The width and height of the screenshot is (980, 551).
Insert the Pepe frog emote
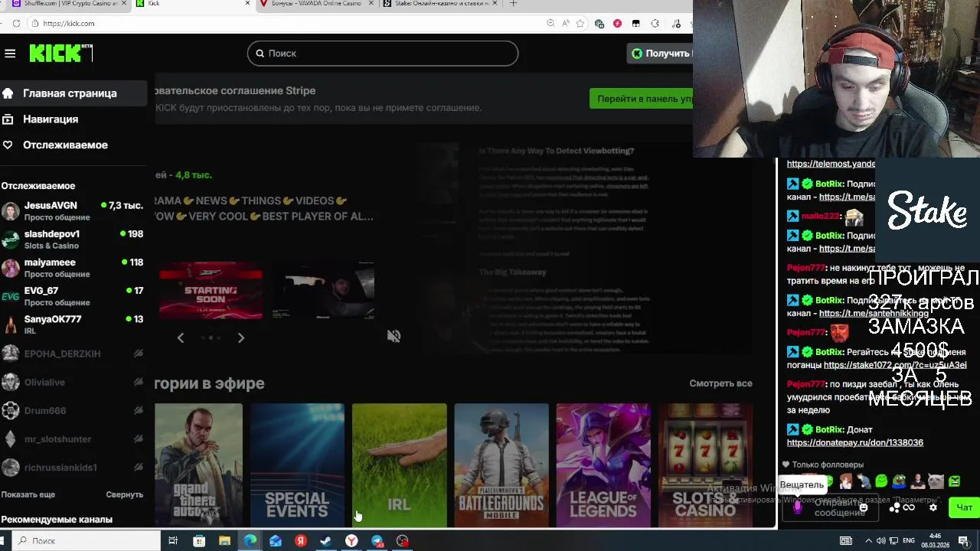point(900,481)
